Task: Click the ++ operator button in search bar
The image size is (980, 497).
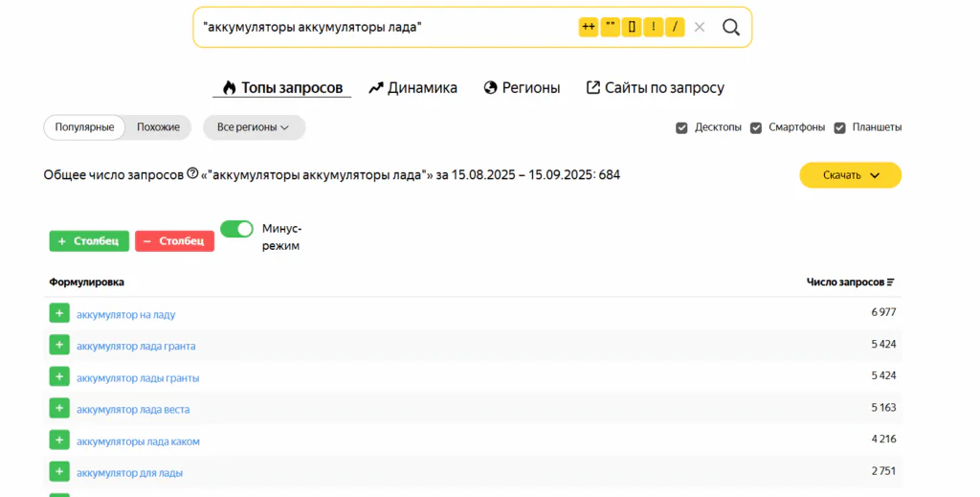Action: tap(589, 27)
